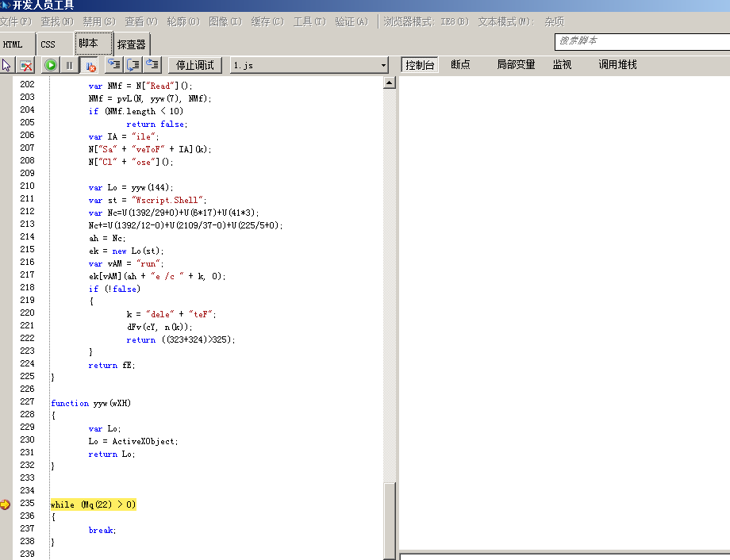Click the step out icon
730x560 pixels.
[x=152, y=65]
